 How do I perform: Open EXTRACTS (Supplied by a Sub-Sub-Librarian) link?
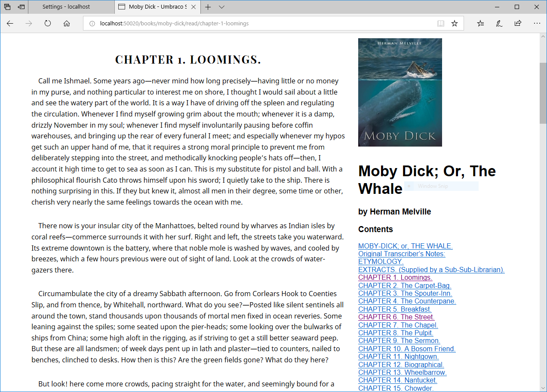431,270
